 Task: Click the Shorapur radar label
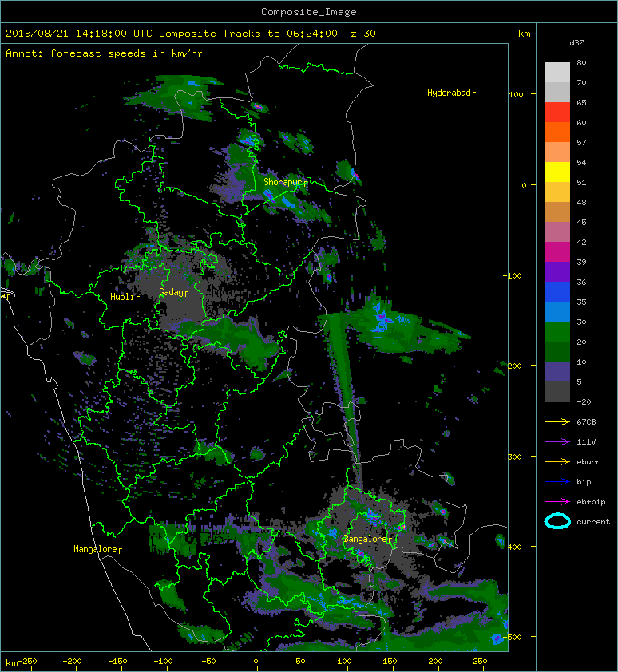tap(285, 182)
